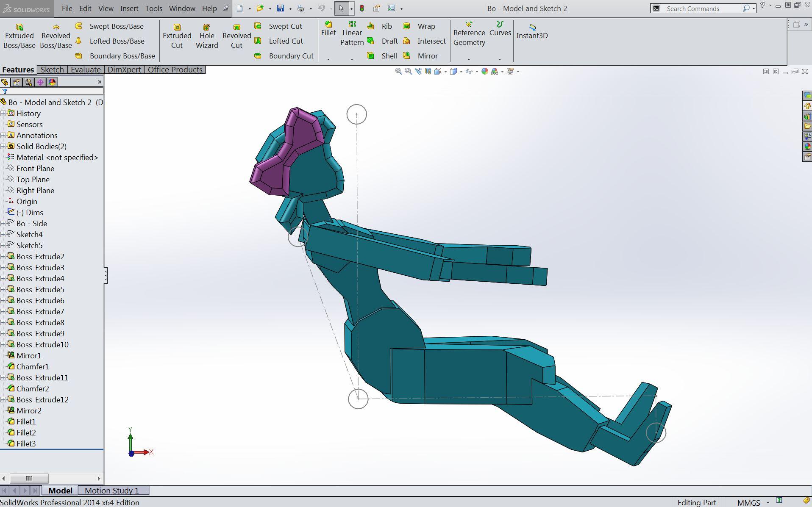Open the Insert menu
This screenshot has width=812, height=507.
(129, 8)
